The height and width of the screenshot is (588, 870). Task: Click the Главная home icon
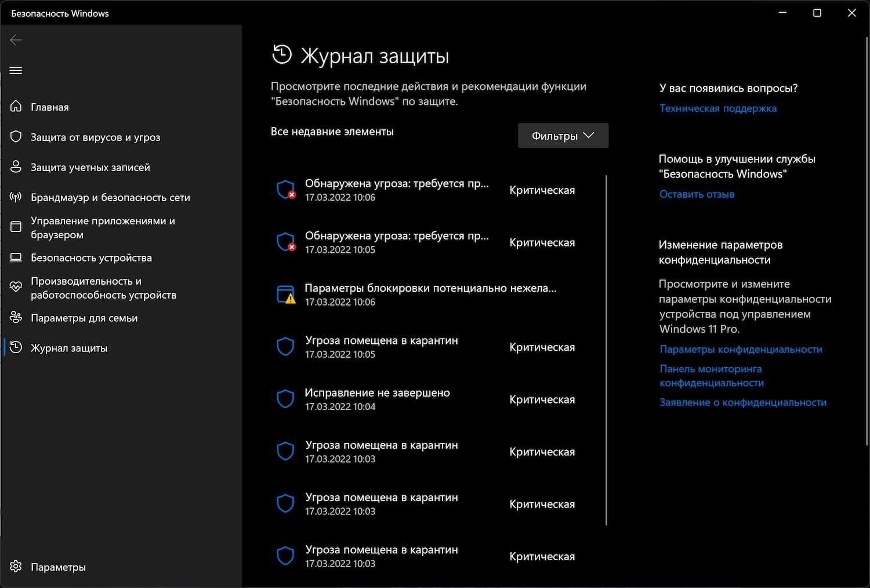(16, 107)
